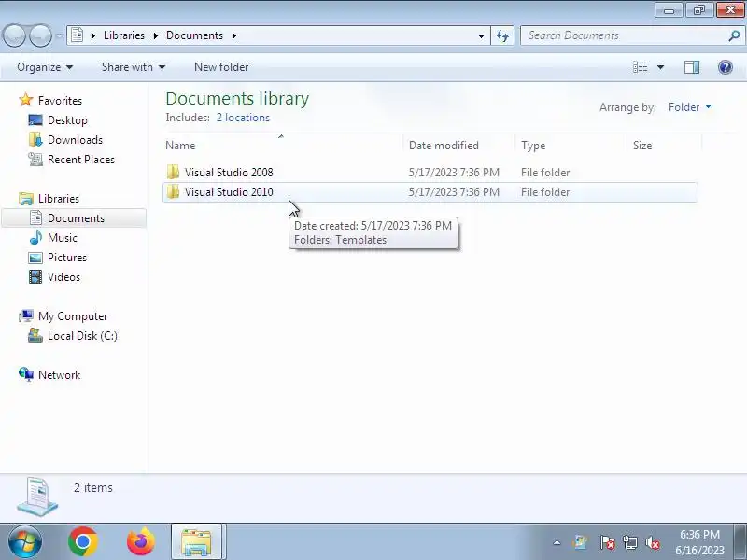Select Libraries in the address bar
The image size is (747, 560).
tap(124, 35)
